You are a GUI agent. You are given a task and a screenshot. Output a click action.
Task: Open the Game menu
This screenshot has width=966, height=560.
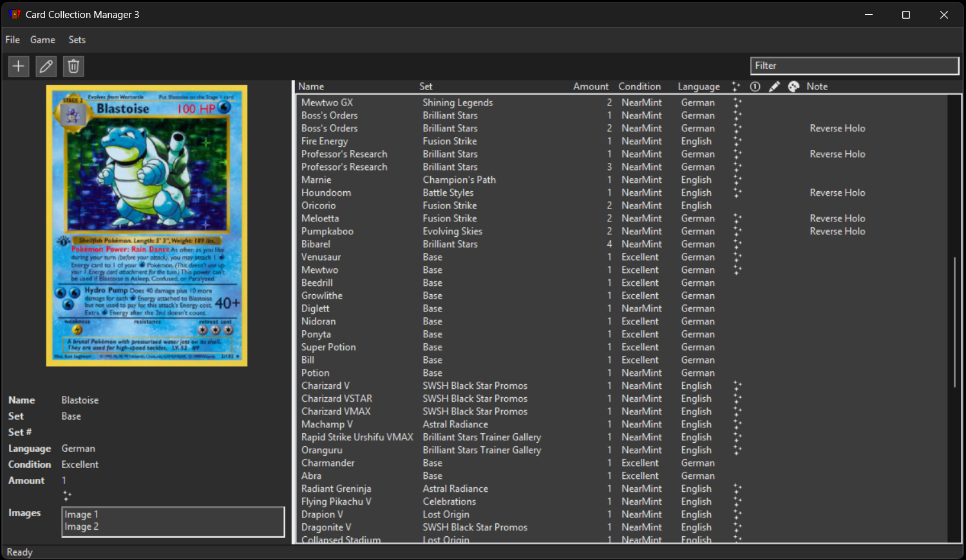(43, 40)
